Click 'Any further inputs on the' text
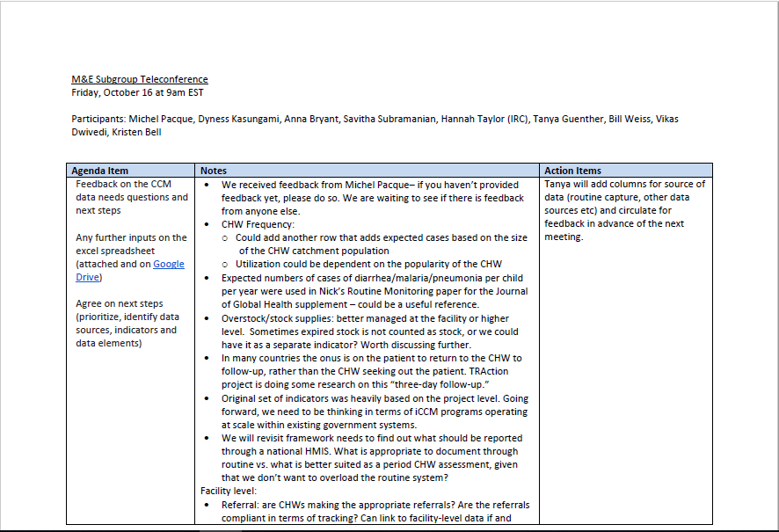The height and width of the screenshot is (532, 779). (131, 237)
